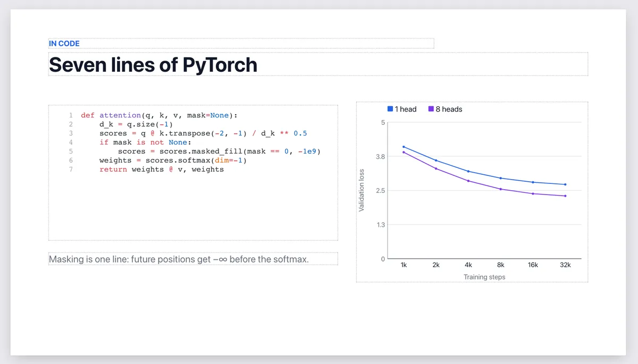Click the purple '8 heads' legend swatch
638x364 pixels.
pyautogui.click(x=431, y=109)
